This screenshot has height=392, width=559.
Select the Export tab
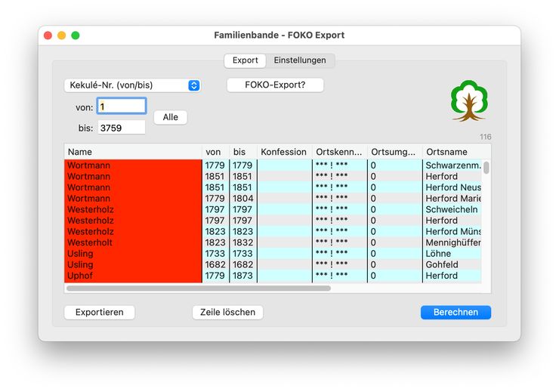[245, 60]
